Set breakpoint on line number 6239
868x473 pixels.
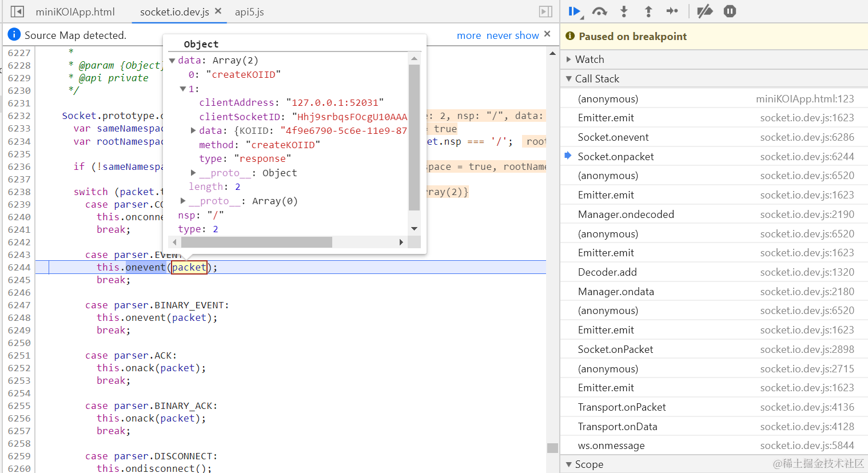[x=19, y=204]
